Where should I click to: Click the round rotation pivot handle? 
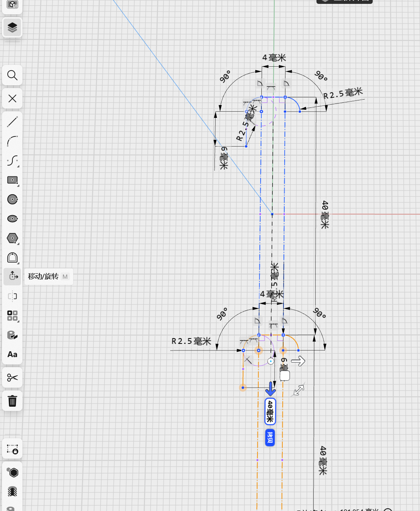pos(271,361)
